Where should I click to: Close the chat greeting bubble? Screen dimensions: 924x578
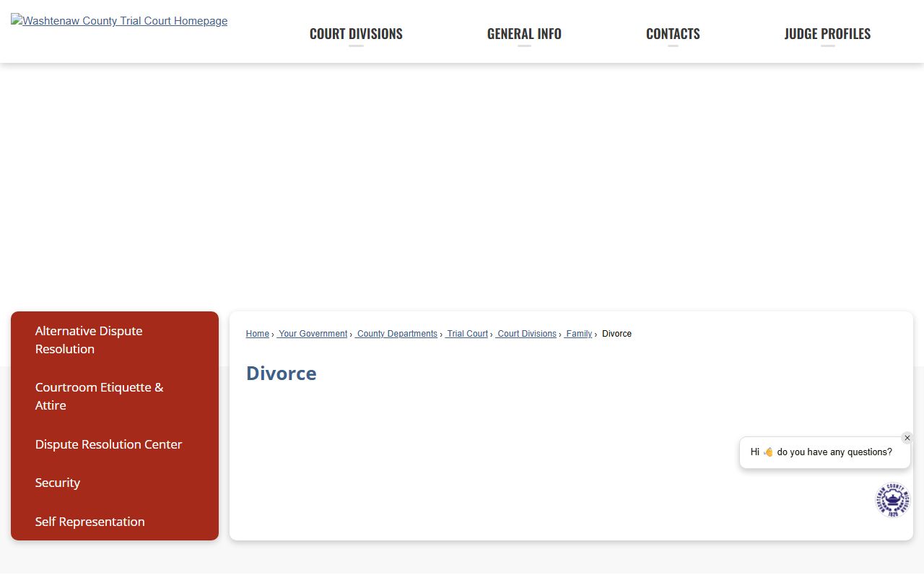[x=907, y=438]
